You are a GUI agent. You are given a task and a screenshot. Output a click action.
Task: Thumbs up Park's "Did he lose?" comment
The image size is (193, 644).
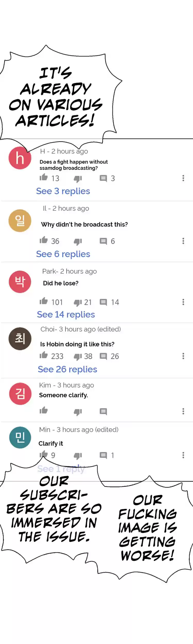click(x=44, y=301)
